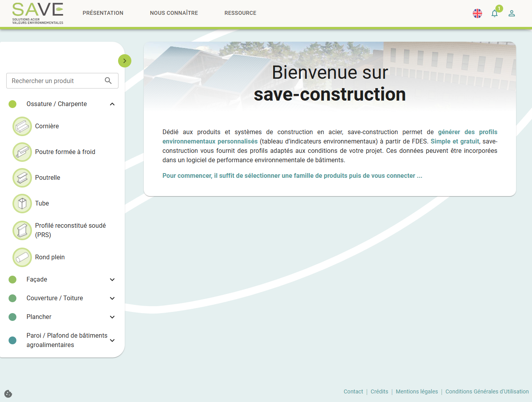Click the notification badge showing 1
This screenshot has height=402, width=532.
click(499, 9)
